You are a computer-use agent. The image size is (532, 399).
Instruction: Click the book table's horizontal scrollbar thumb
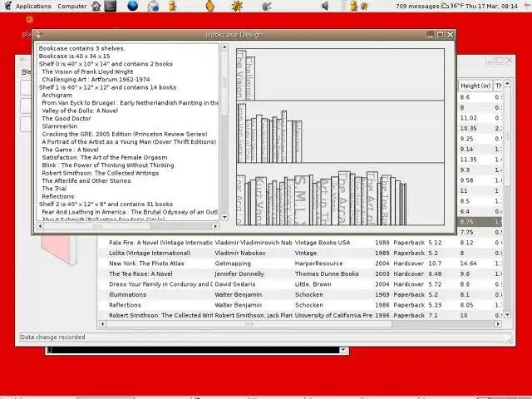[x=249, y=324]
